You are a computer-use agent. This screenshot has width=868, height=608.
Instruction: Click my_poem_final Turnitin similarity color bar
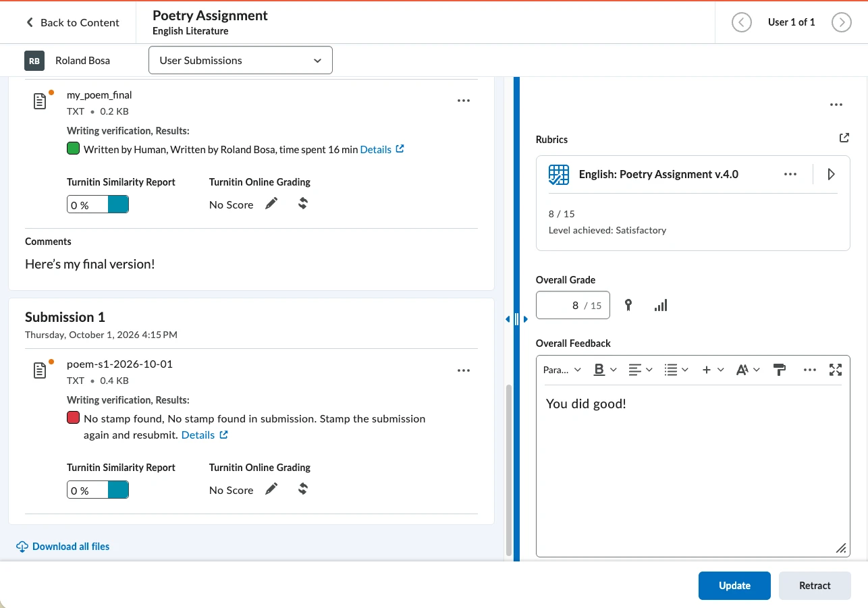(x=118, y=204)
